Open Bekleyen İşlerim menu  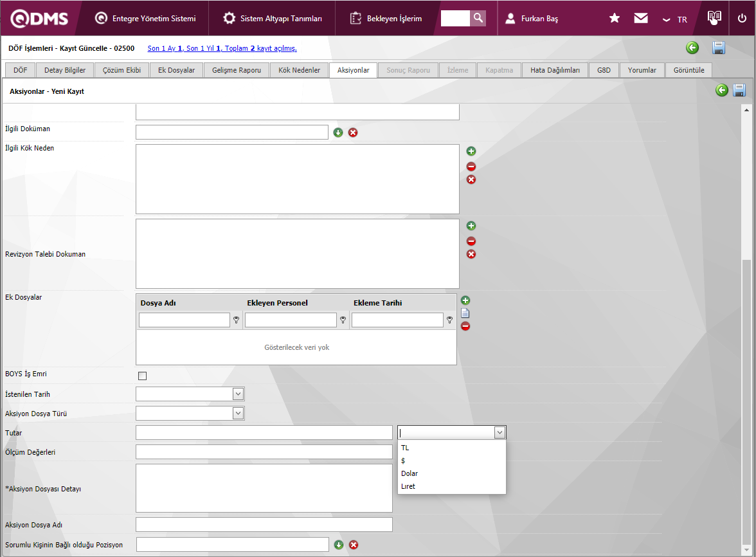coord(386,18)
